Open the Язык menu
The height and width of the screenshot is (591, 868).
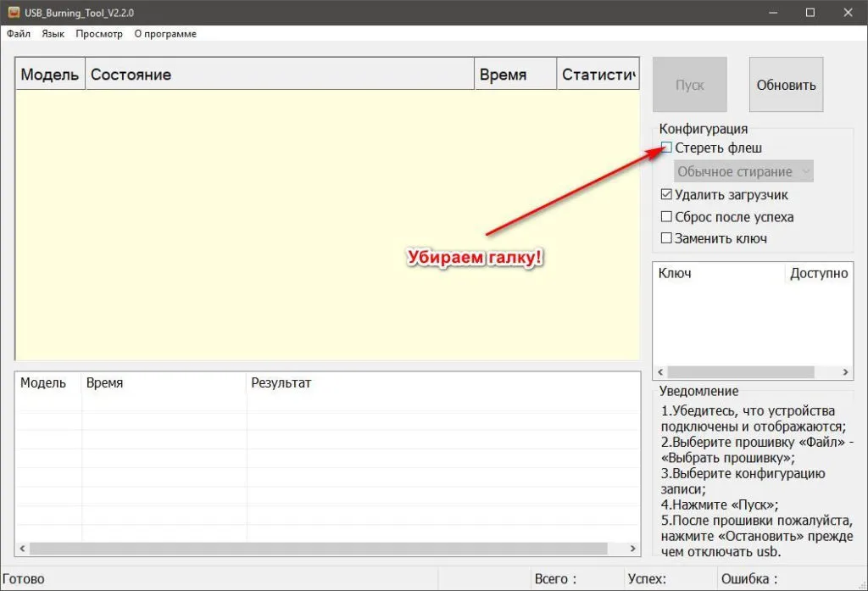(x=53, y=34)
